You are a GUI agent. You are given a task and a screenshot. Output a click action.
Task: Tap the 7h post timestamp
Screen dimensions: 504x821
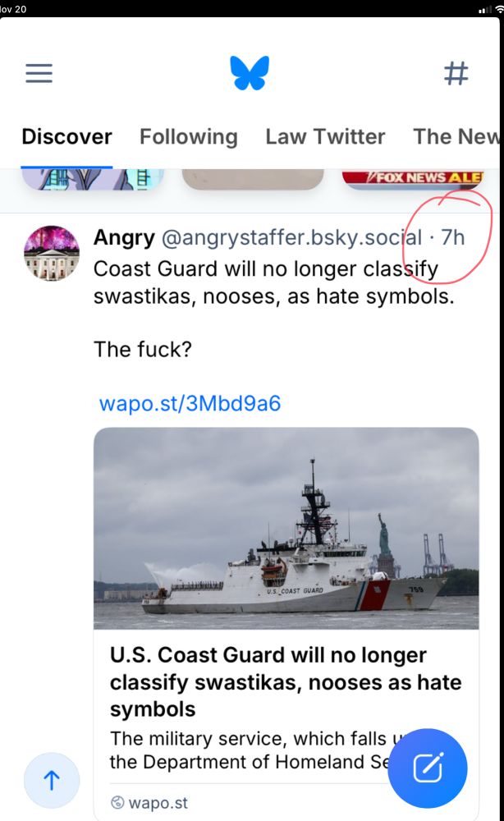(453, 238)
